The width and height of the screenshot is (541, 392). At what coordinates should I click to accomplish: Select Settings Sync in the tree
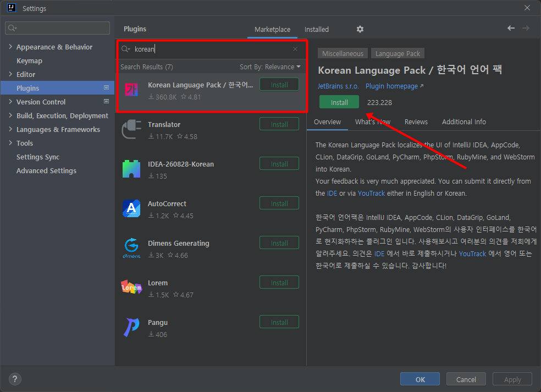38,157
